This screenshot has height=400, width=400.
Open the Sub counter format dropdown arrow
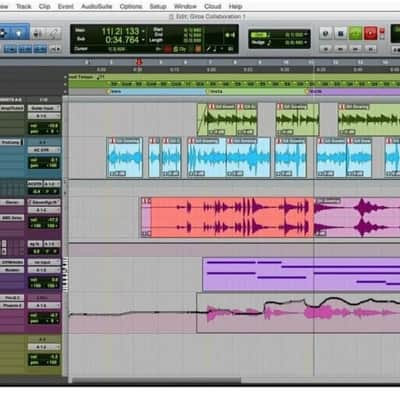click(143, 40)
